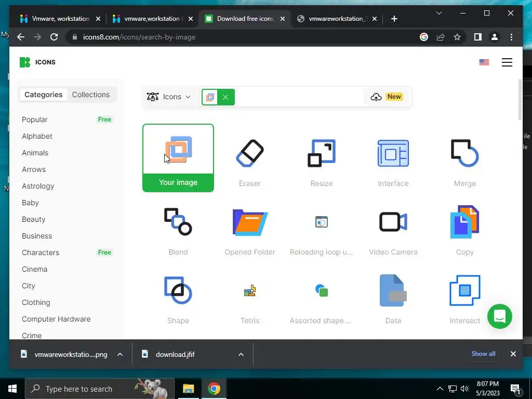Expand options for vmwareworkstatio....png download
The width and height of the screenshot is (532, 399).
click(120, 354)
